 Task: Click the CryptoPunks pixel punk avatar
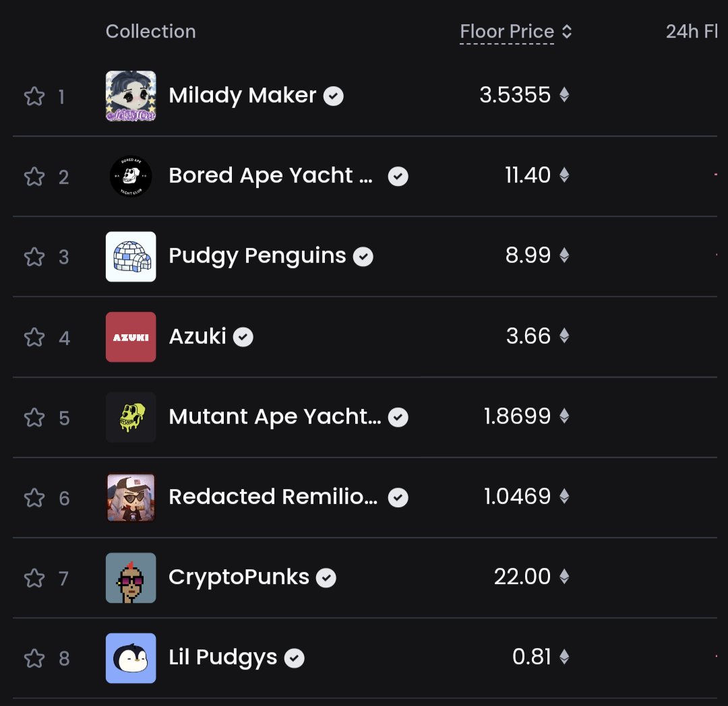131,578
